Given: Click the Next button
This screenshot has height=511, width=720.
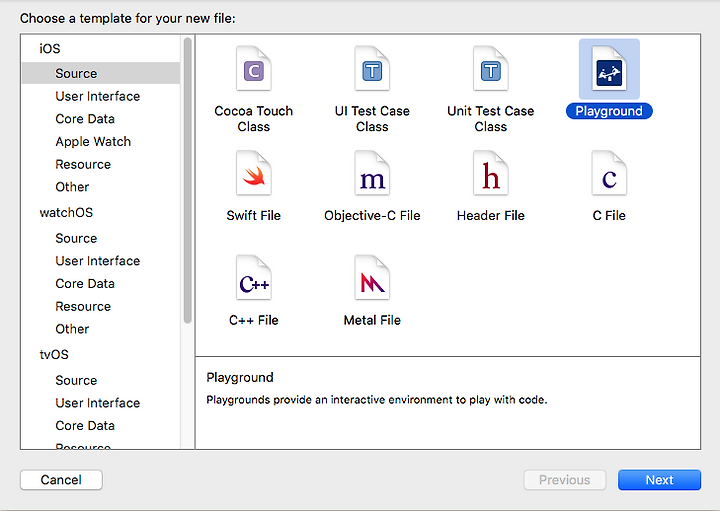Looking at the screenshot, I should [x=659, y=480].
